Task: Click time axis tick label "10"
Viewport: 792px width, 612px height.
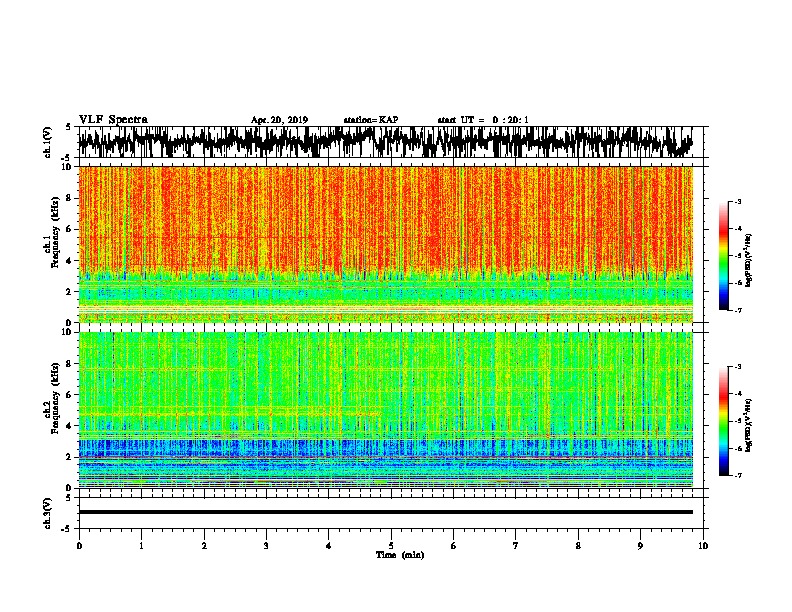Action: pyautogui.click(x=703, y=546)
